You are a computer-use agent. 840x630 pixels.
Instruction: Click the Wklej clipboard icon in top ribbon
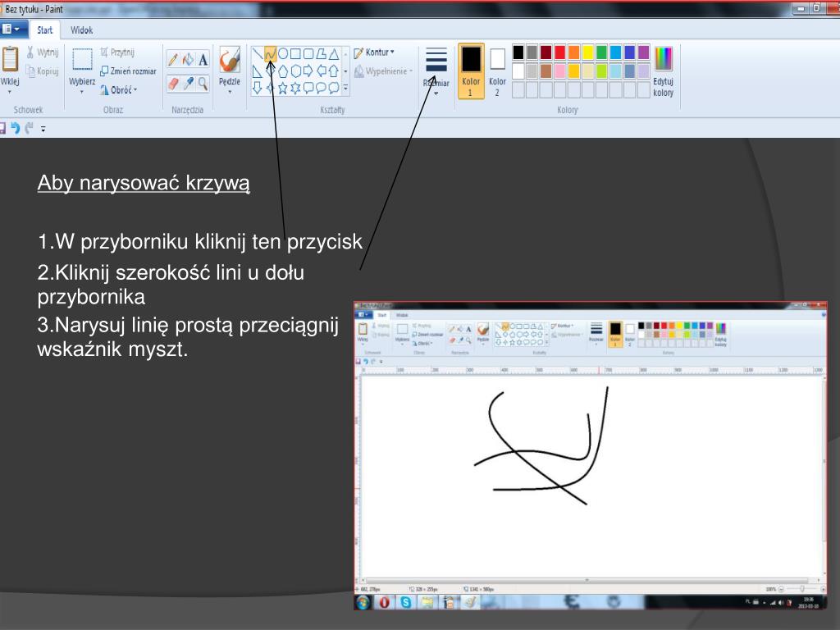[10, 59]
